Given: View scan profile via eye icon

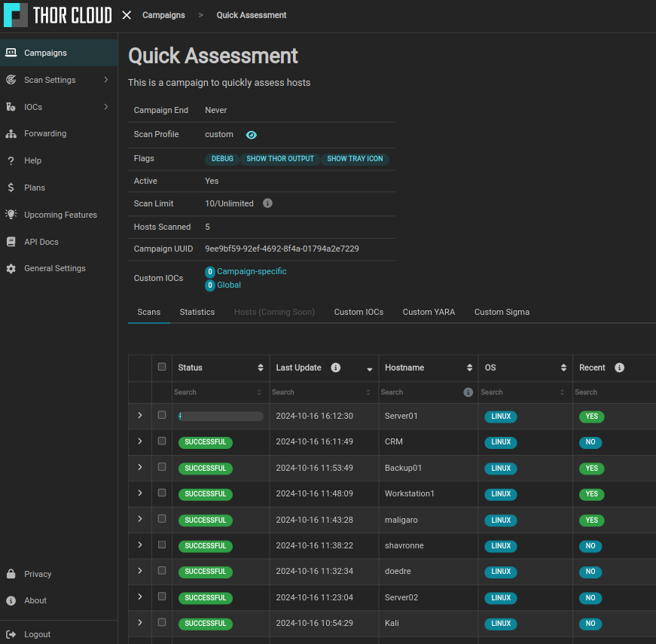Looking at the screenshot, I should [x=252, y=135].
